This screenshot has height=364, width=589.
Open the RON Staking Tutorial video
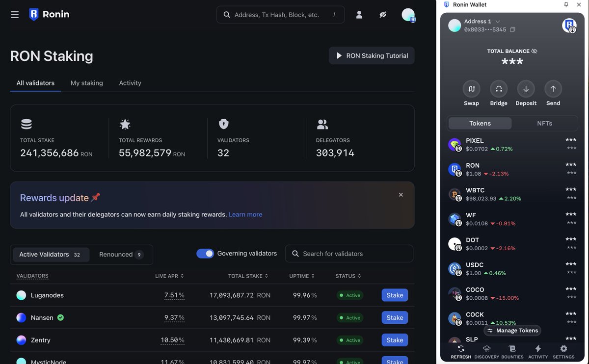[x=372, y=55]
